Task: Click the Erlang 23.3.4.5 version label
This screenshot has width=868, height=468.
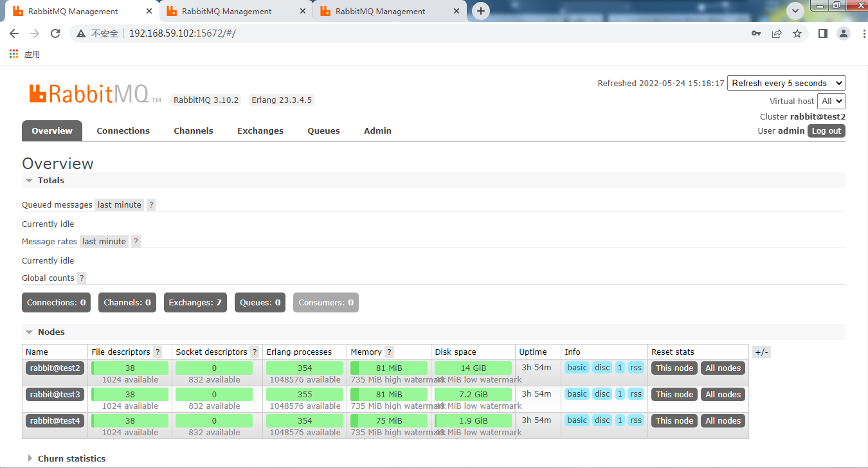Action: (x=282, y=100)
